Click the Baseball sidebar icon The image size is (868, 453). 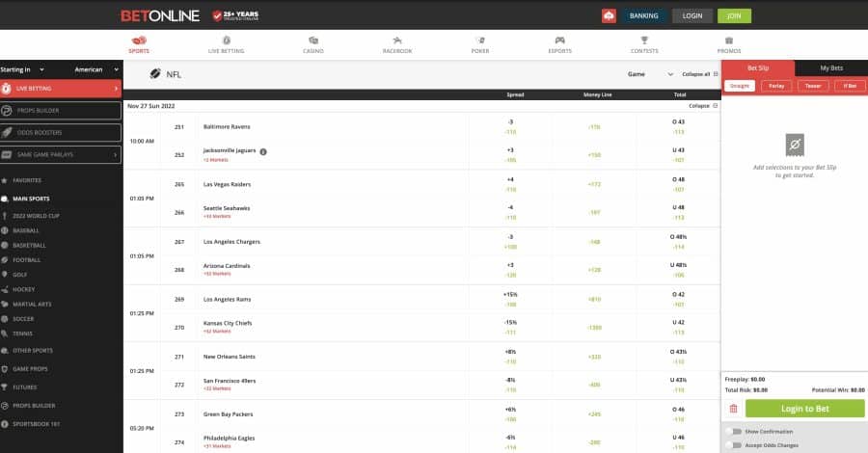(x=5, y=230)
